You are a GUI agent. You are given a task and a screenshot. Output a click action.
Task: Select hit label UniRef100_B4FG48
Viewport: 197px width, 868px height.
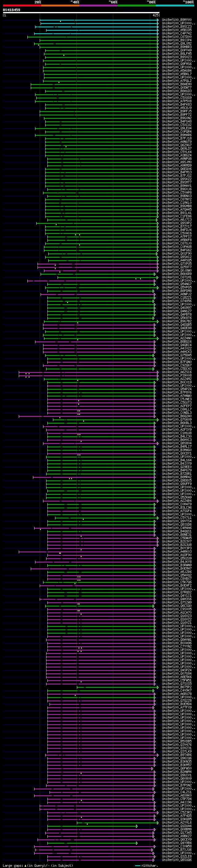point(177,121)
